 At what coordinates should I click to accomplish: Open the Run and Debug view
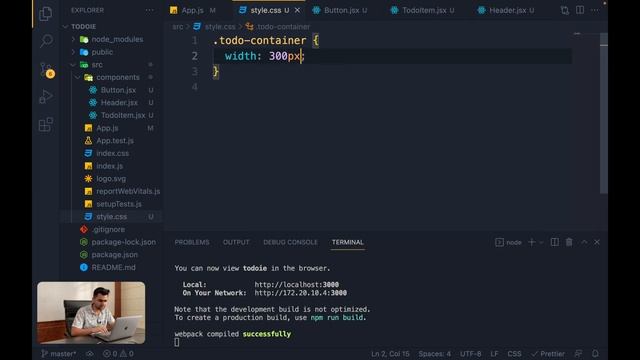(46, 97)
